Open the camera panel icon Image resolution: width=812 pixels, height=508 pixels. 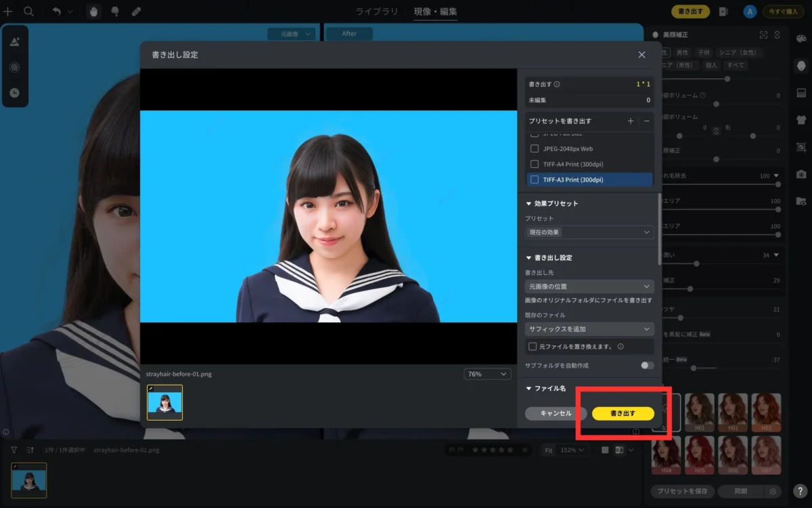pyautogui.click(x=801, y=174)
